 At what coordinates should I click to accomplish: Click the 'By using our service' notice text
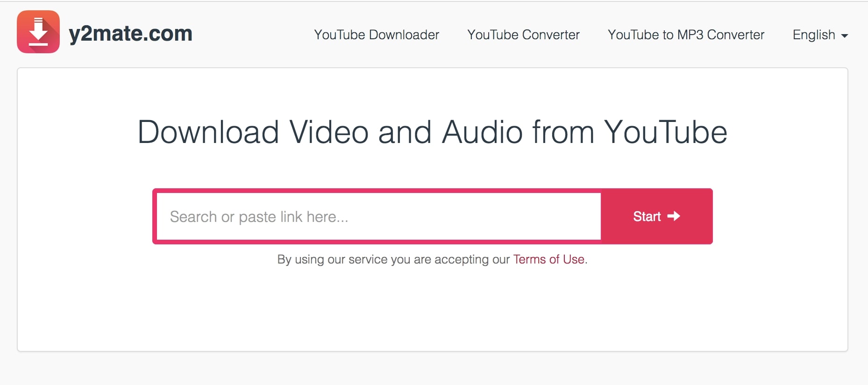[392, 259]
